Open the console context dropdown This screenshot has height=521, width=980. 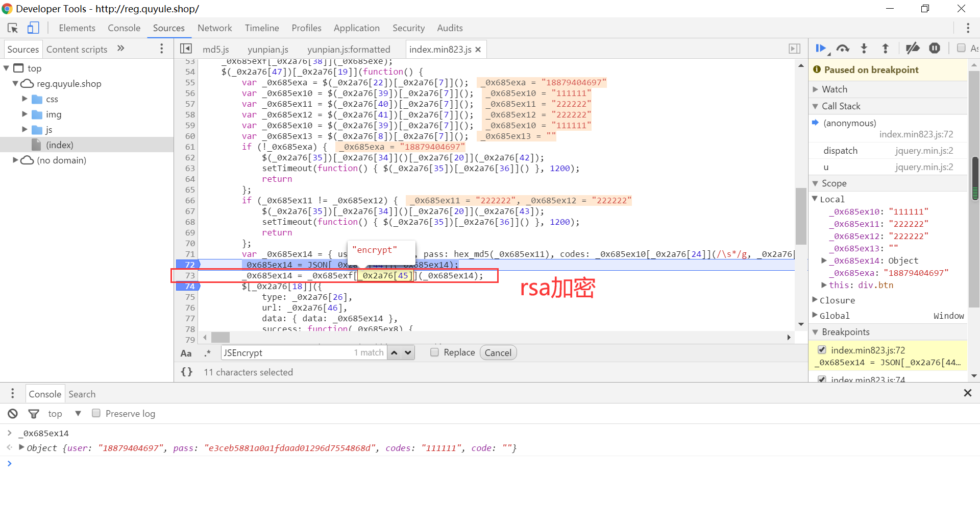[x=65, y=414]
